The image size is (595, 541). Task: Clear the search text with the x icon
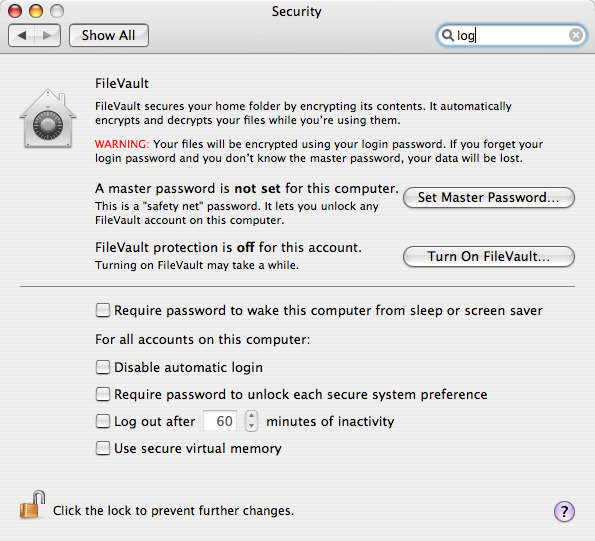coord(576,35)
